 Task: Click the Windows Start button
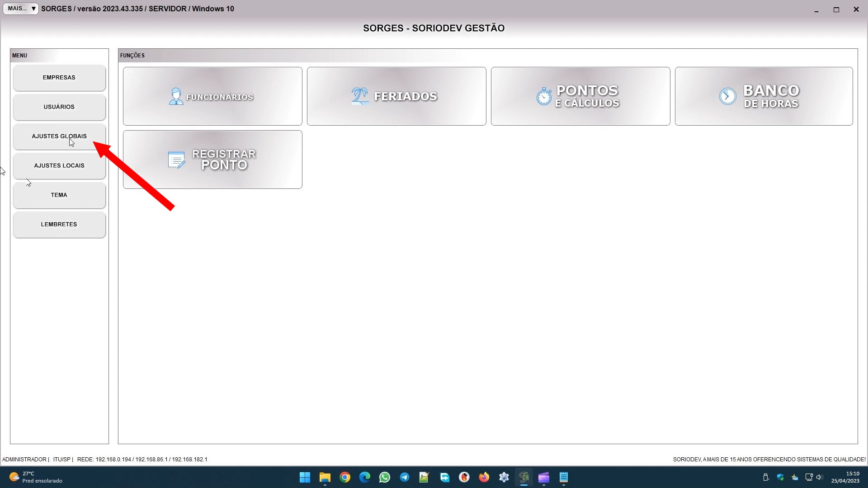tap(305, 477)
